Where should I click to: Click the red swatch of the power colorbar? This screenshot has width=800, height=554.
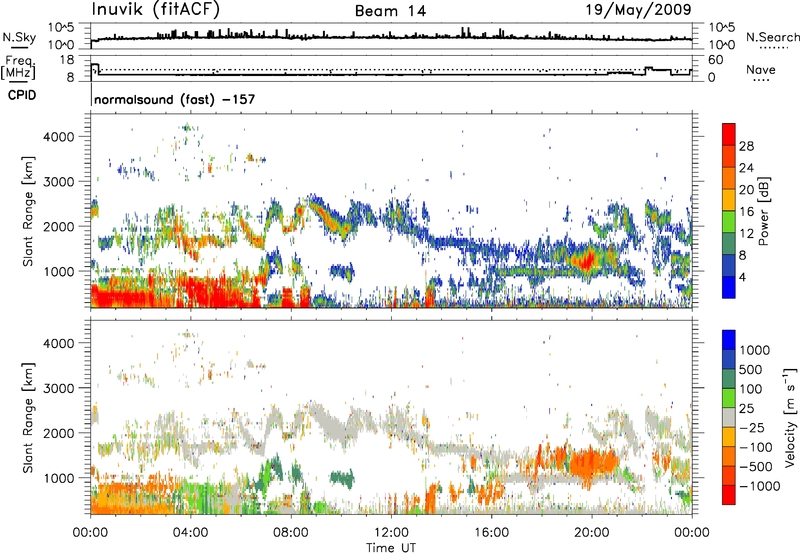coord(729,135)
